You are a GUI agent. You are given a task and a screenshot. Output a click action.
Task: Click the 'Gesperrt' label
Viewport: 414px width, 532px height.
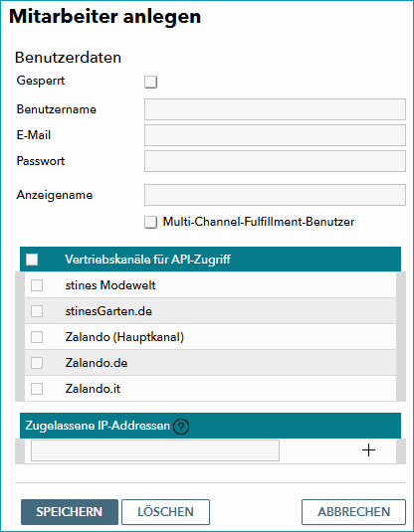click(x=41, y=81)
